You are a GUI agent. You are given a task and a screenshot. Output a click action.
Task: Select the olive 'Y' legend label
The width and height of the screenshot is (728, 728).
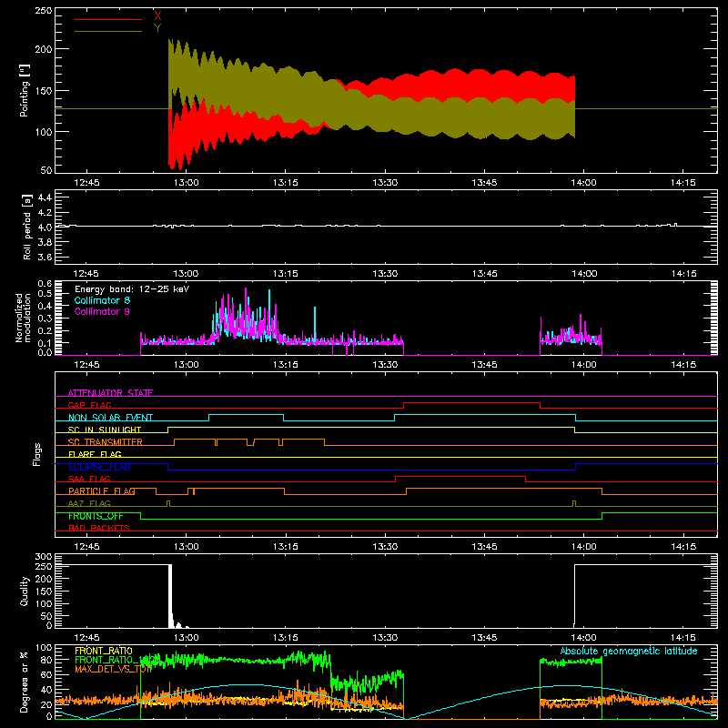[x=157, y=28]
